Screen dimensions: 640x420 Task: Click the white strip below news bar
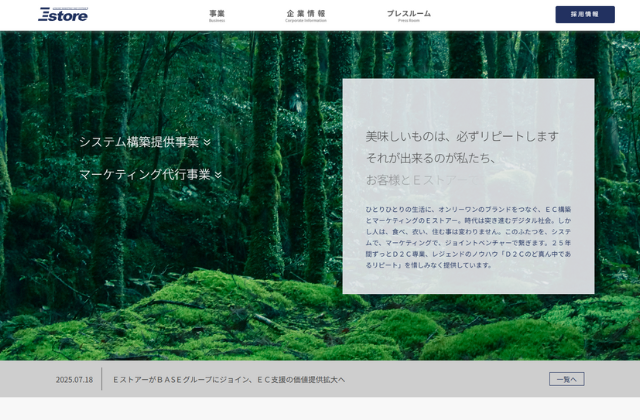coord(320,409)
